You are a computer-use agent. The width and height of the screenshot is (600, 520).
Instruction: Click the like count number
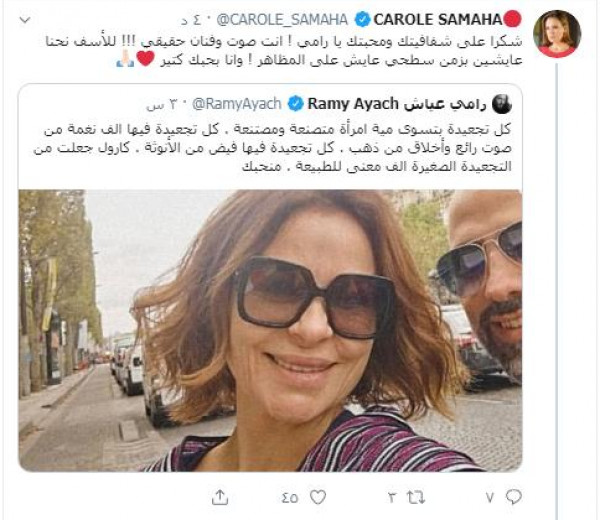(x=290, y=498)
